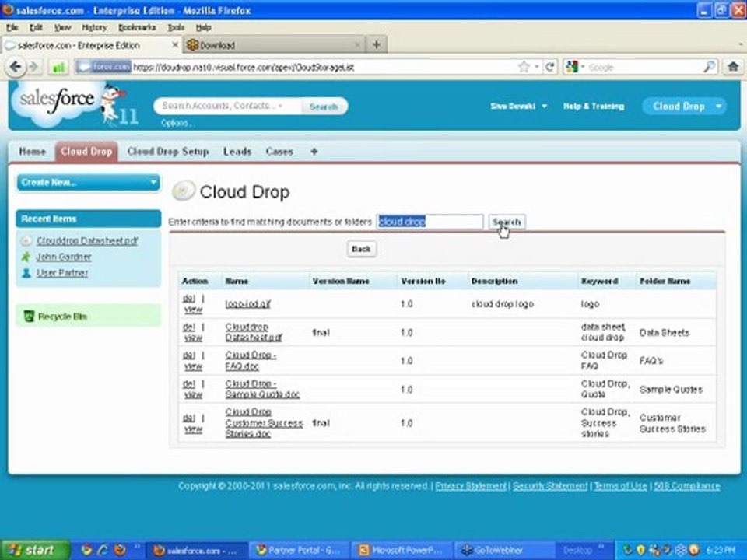Open a new browser tab with plus
This screenshot has width=747, height=560.
coord(377,45)
